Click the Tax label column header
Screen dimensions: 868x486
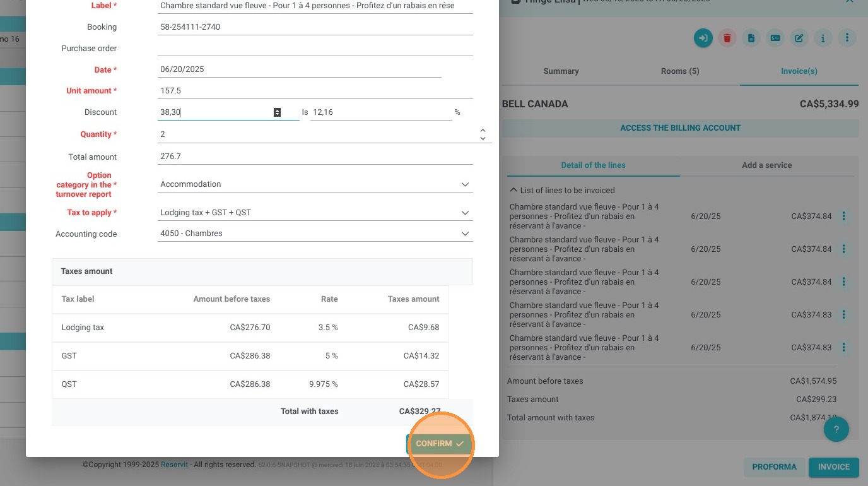click(x=78, y=299)
